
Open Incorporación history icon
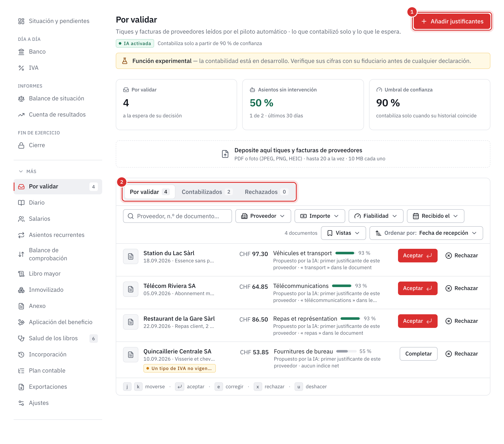coord(21,354)
